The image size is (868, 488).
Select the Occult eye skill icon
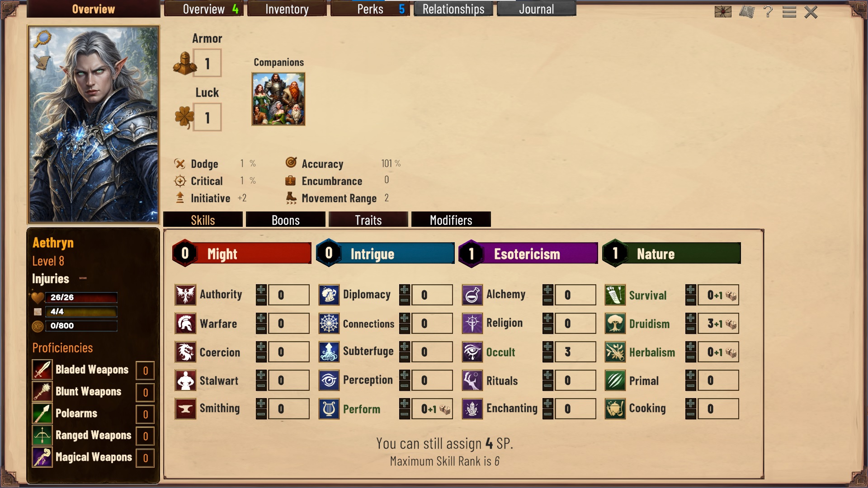tap(472, 352)
